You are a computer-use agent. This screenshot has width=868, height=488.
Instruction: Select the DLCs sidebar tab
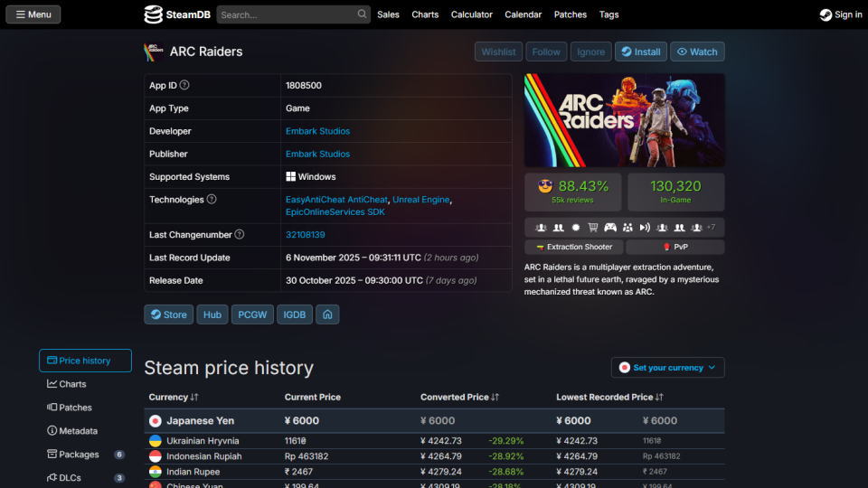(85, 477)
